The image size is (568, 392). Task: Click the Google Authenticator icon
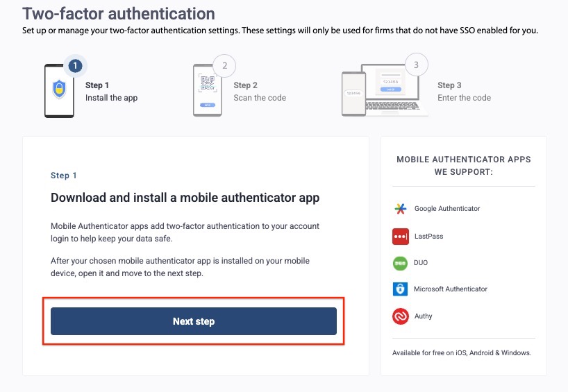tap(400, 209)
